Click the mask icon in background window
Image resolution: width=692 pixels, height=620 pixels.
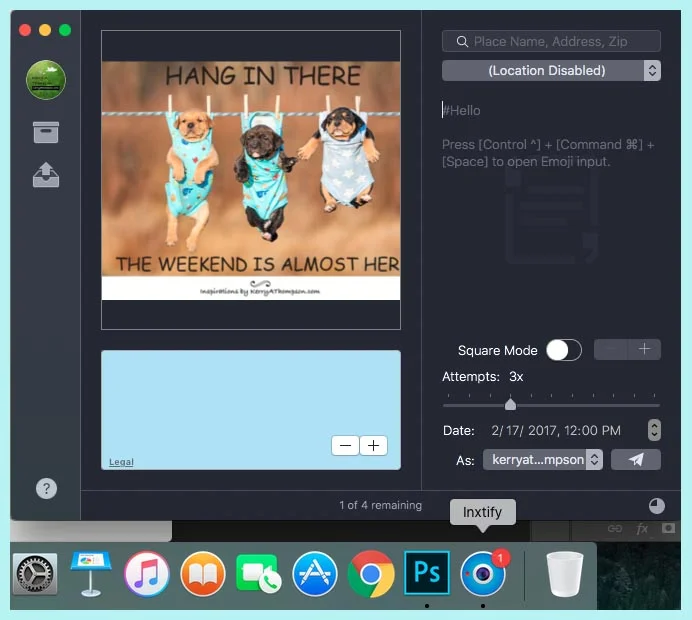669,528
